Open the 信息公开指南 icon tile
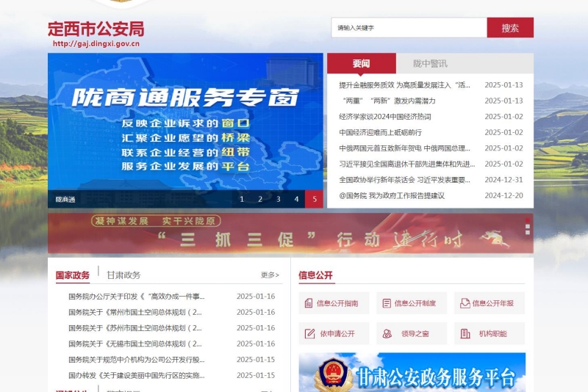 (309, 303)
